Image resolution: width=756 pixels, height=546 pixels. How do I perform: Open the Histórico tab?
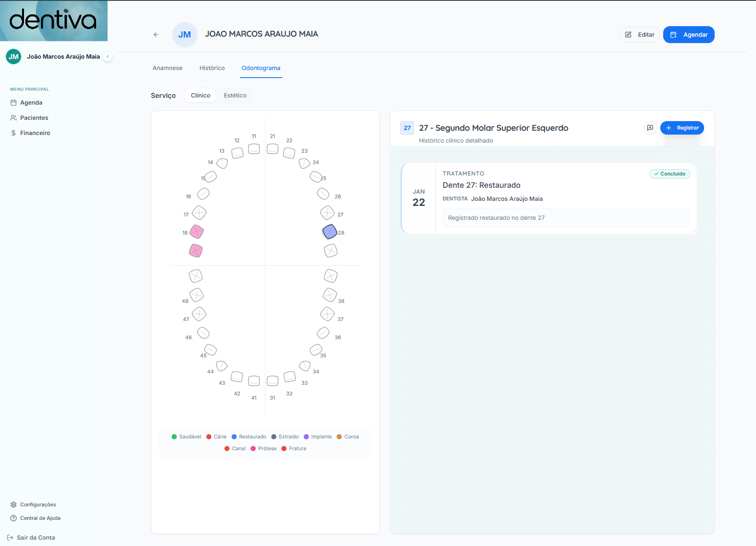coord(212,68)
